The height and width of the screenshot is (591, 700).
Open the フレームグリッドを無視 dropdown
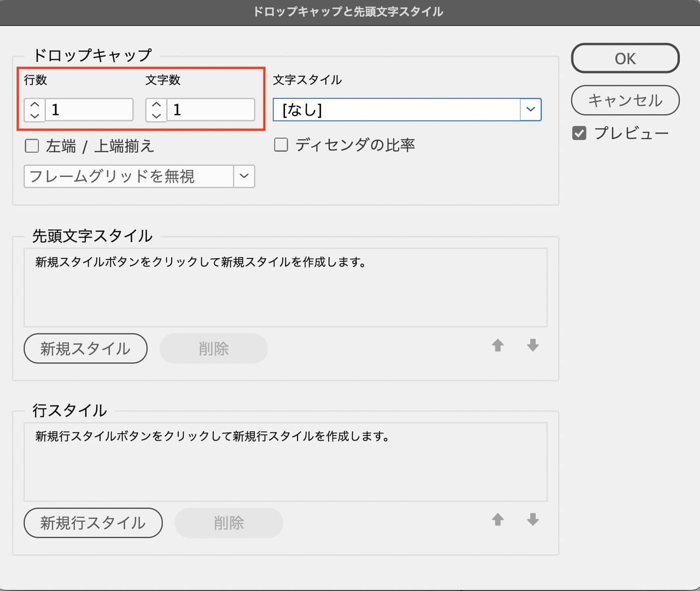244,176
